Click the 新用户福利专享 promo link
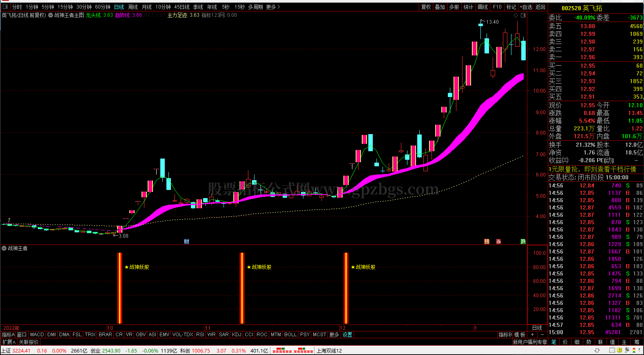The width and height of the screenshot is (644, 355). pyautogui.click(x=530, y=342)
